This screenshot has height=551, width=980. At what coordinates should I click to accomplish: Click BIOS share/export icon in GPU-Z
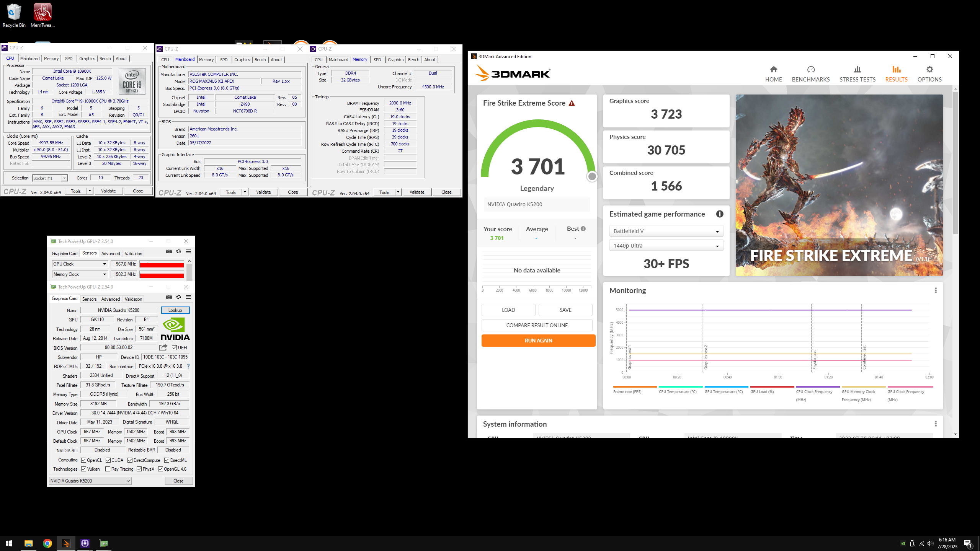coord(163,347)
